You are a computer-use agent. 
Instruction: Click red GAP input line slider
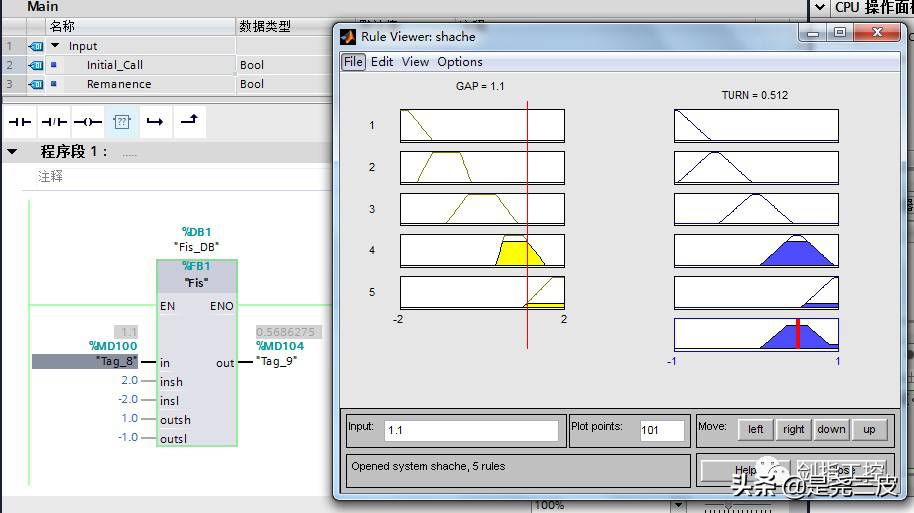coord(528,225)
